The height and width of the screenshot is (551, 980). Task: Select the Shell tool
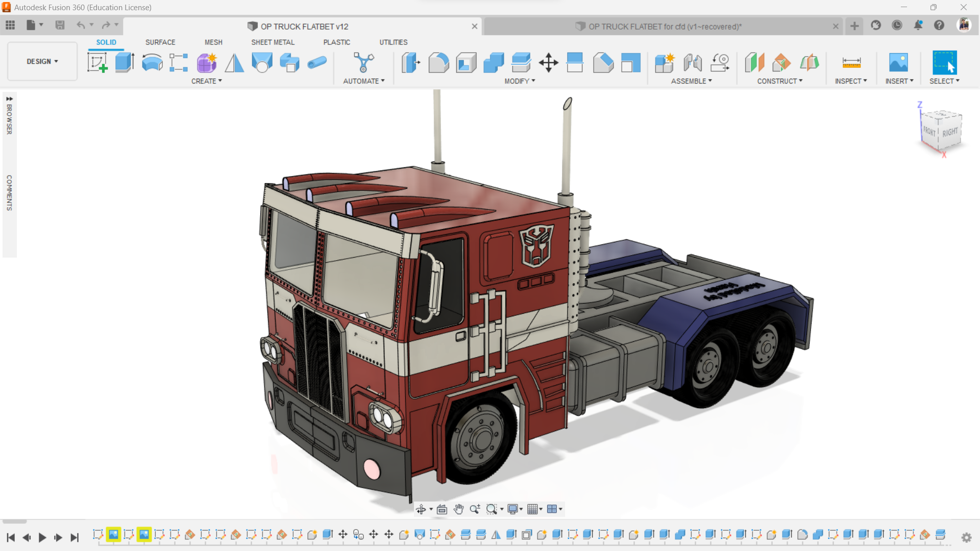tap(466, 63)
